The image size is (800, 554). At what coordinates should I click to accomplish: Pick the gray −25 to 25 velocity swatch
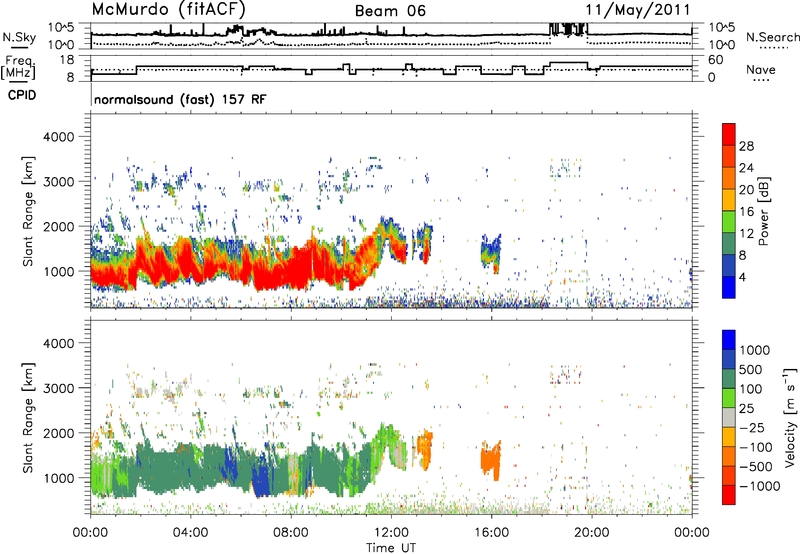729,417
